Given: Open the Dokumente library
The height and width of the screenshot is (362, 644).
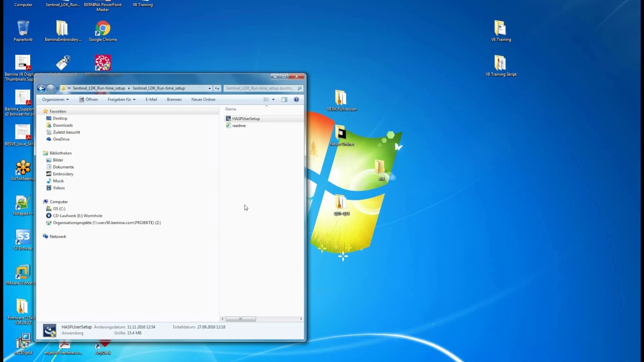Looking at the screenshot, I should pos(63,167).
